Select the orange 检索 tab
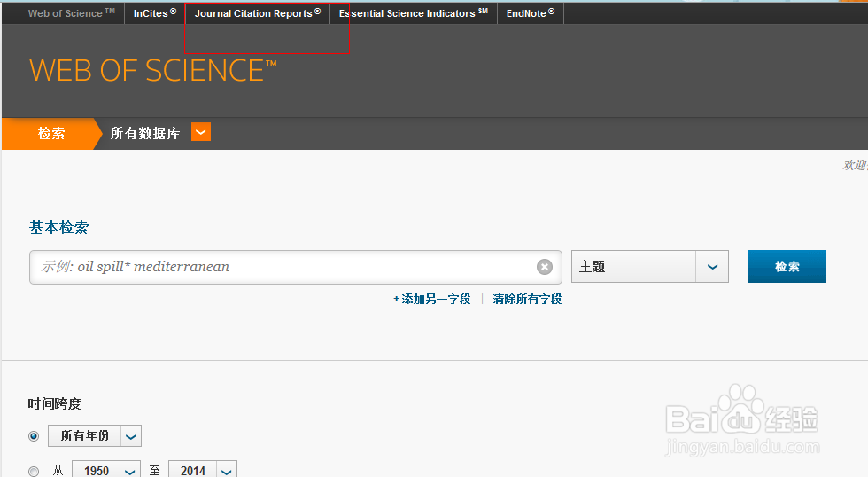 51,134
